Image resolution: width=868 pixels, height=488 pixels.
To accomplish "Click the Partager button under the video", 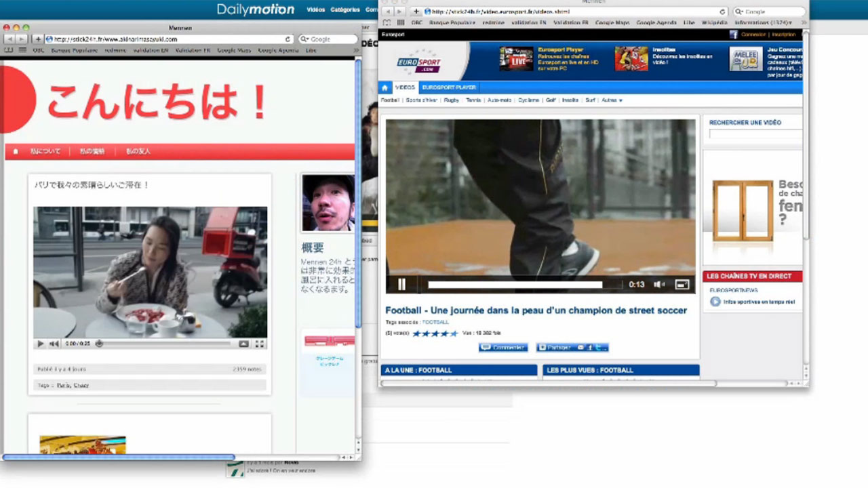I will 572,347.
